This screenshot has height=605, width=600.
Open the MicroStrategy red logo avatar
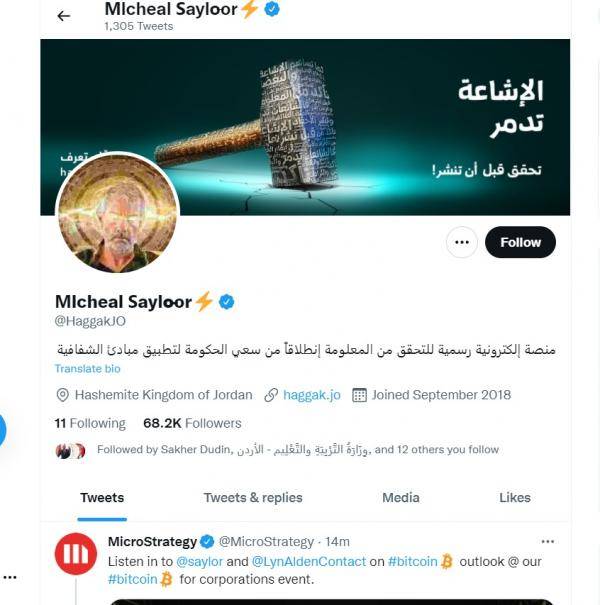[76, 554]
